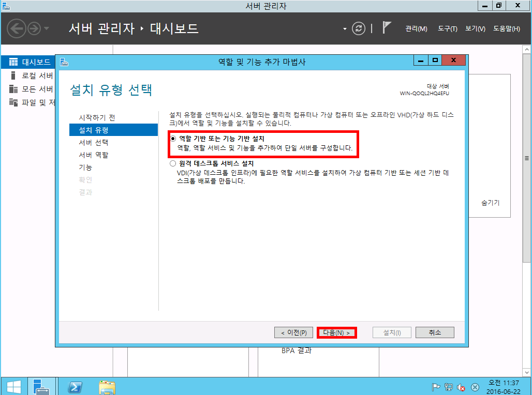This screenshot has width=532, height=395.
Task: Minimize the 역할 및 기능 추가 마법사 window
Action: point(421,60)
